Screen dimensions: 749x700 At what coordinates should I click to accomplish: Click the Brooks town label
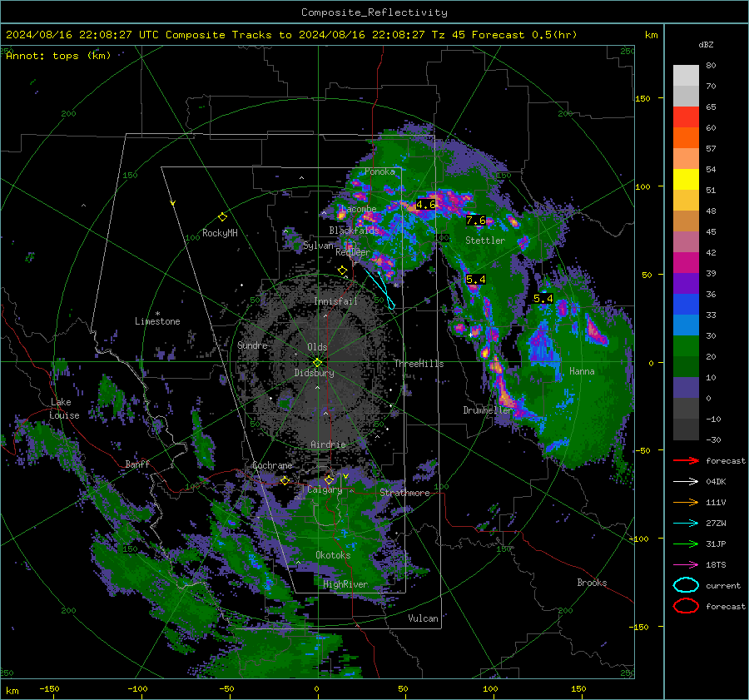[x=592, y=583]
